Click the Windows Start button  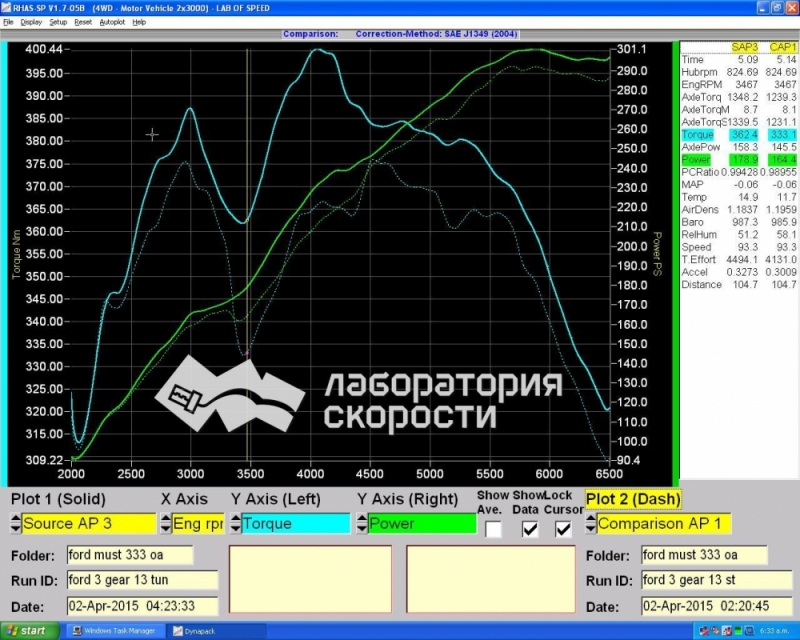tap(28, 631)
